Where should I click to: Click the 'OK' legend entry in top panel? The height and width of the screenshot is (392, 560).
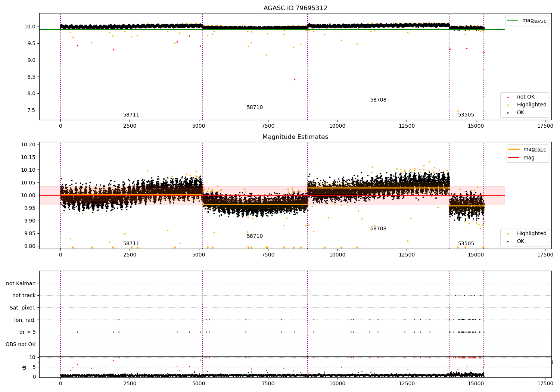520,113
